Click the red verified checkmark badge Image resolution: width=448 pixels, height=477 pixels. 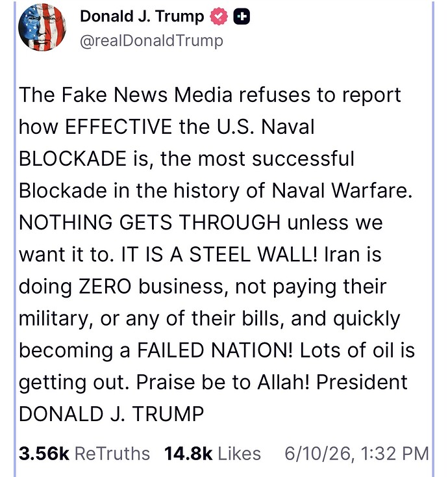(219, 17)
